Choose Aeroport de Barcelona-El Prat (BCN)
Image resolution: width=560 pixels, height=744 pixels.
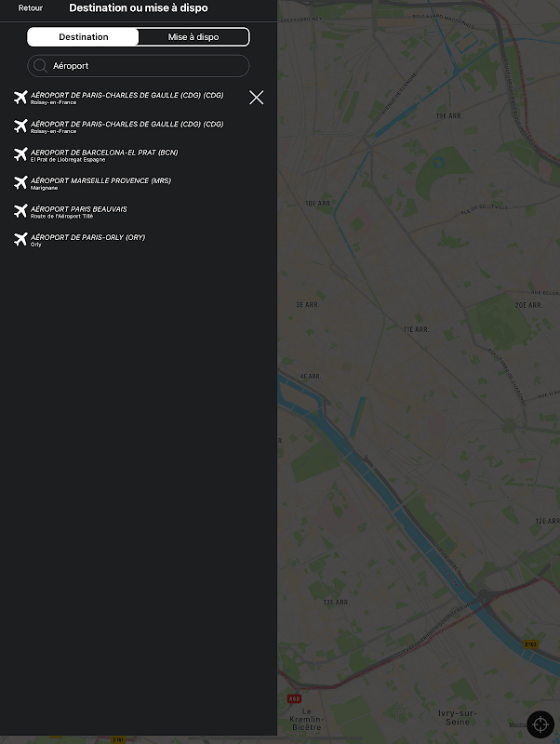click(x=104, y=155)
